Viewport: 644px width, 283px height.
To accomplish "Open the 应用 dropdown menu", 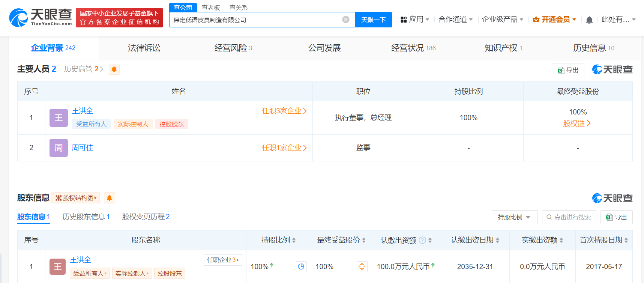I will (415, 20).
